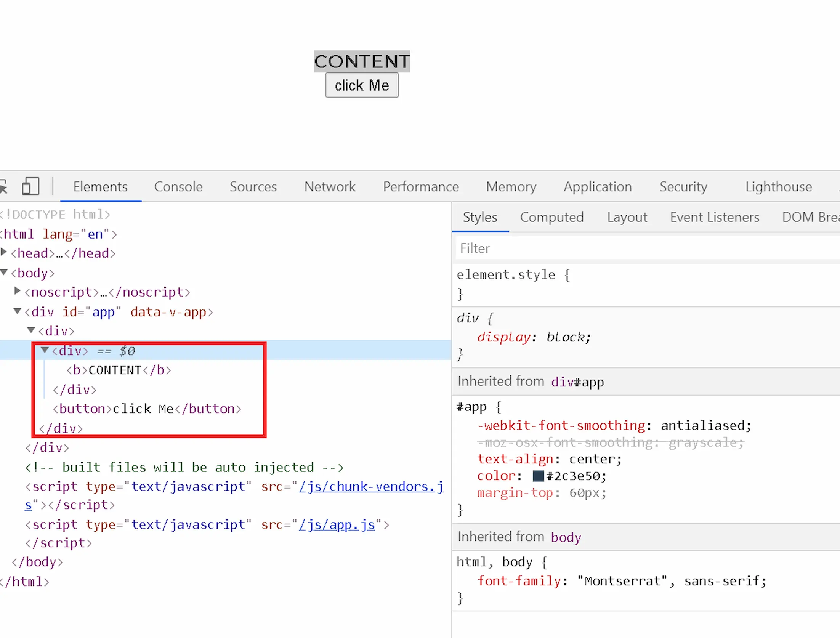Select the button click Me node
840x638 pixels.
(x=147, y=409)
